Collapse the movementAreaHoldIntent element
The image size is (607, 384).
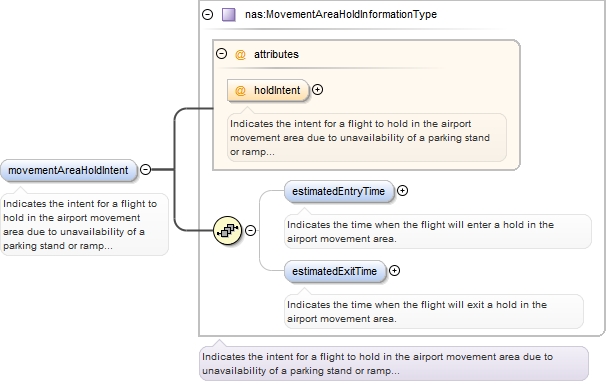[x=146, y=170]
